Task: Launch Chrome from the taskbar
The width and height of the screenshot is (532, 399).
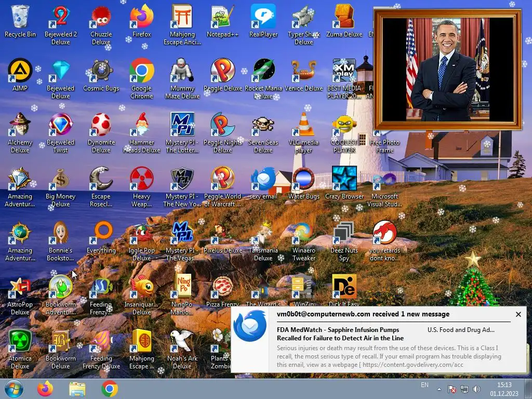Action: coord(109,389)
